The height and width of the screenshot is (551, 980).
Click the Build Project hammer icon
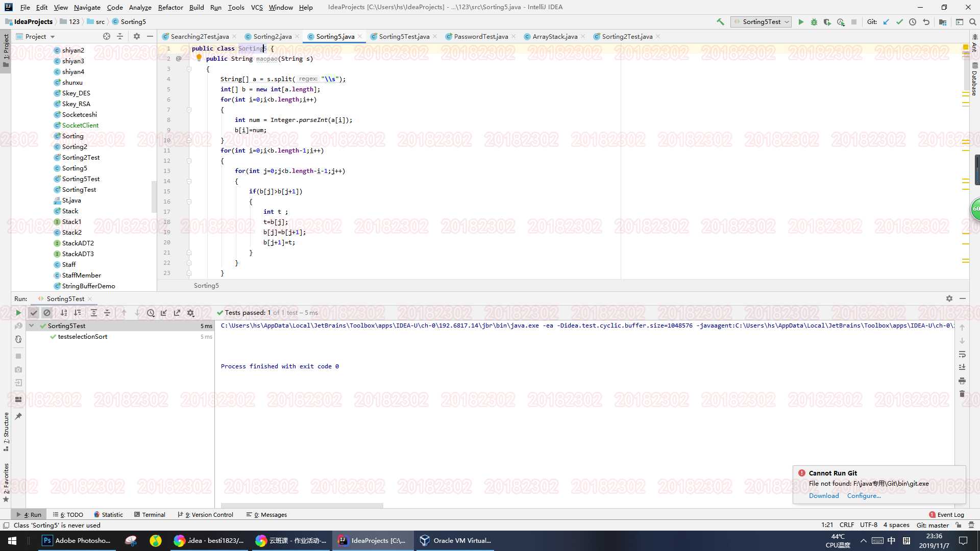[x=720, y=22]
